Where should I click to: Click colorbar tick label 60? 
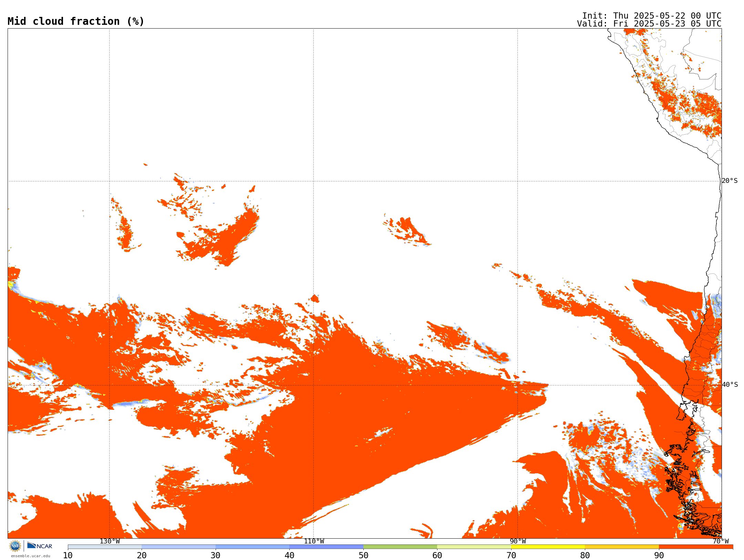tap(437, 555)
